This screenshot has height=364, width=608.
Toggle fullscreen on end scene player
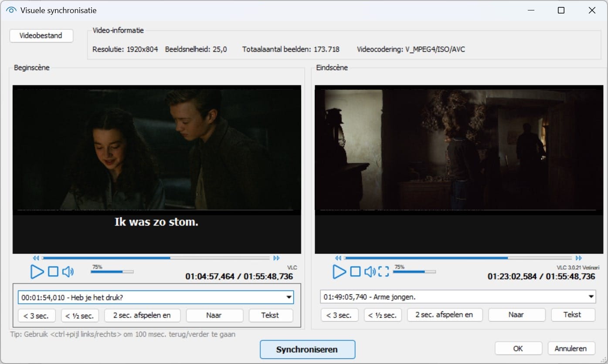tap(384, 272)
